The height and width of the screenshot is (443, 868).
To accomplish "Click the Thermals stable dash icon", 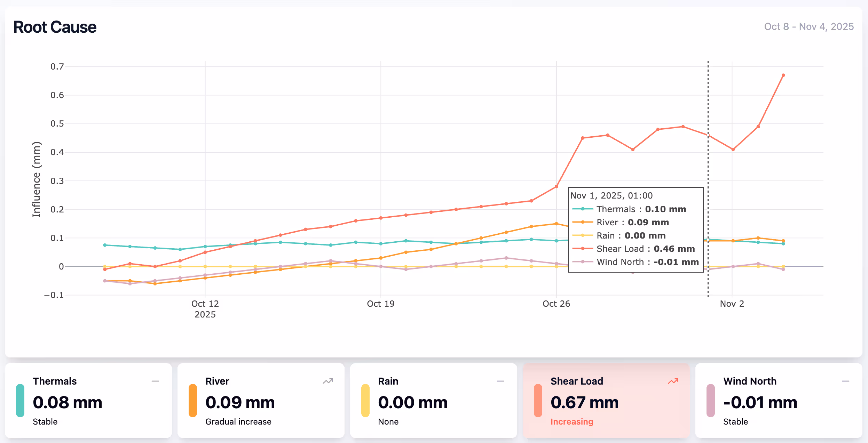I will [155, 381].
